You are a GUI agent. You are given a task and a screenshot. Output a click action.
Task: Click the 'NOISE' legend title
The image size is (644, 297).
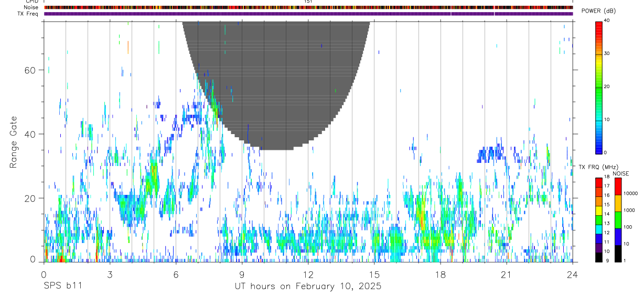click(x=620, y=173)
